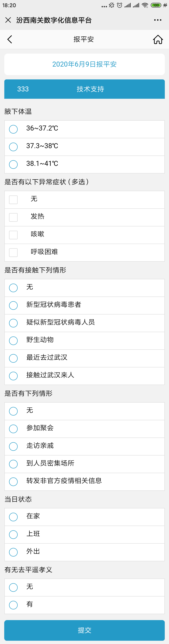Select 到人员密集场所 option
Screen dimensions: 169x644
click(13, 464)
